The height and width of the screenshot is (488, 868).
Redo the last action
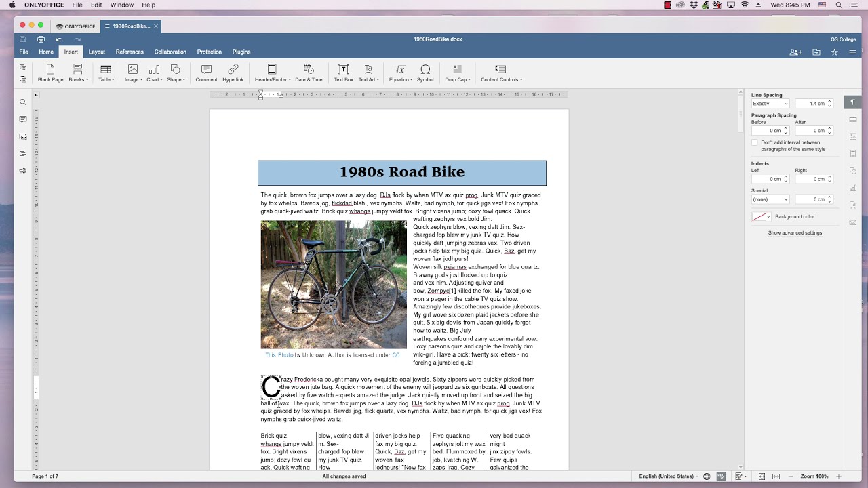click(77, 39)
